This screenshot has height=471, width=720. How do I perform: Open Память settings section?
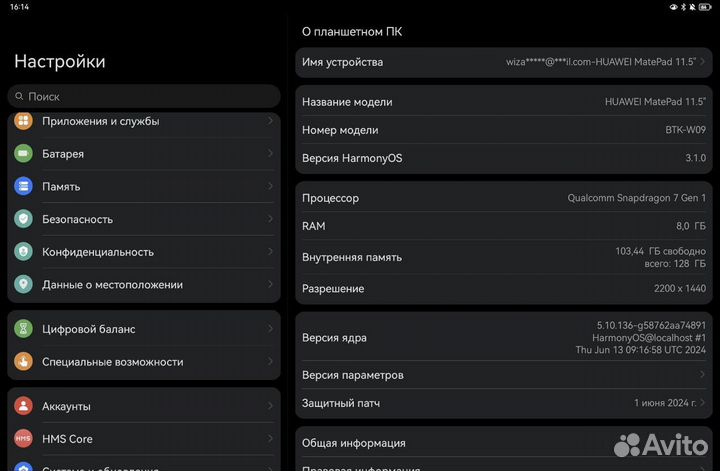coord(144,186)
